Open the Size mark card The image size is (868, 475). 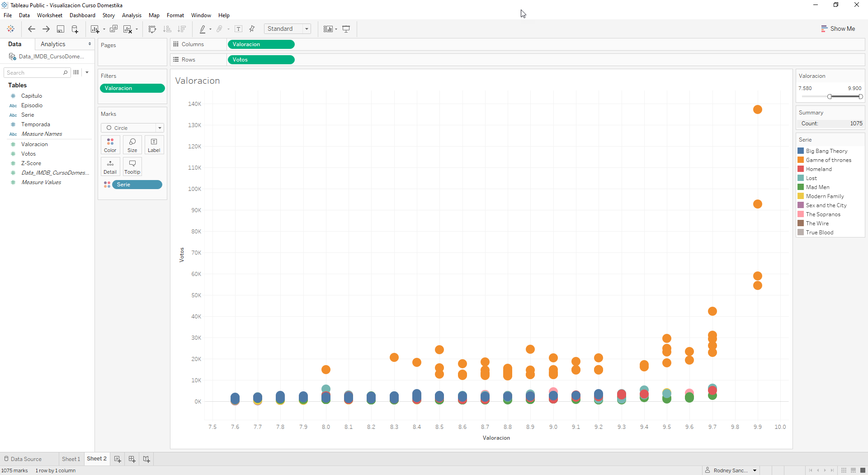[x=132, y=145]
